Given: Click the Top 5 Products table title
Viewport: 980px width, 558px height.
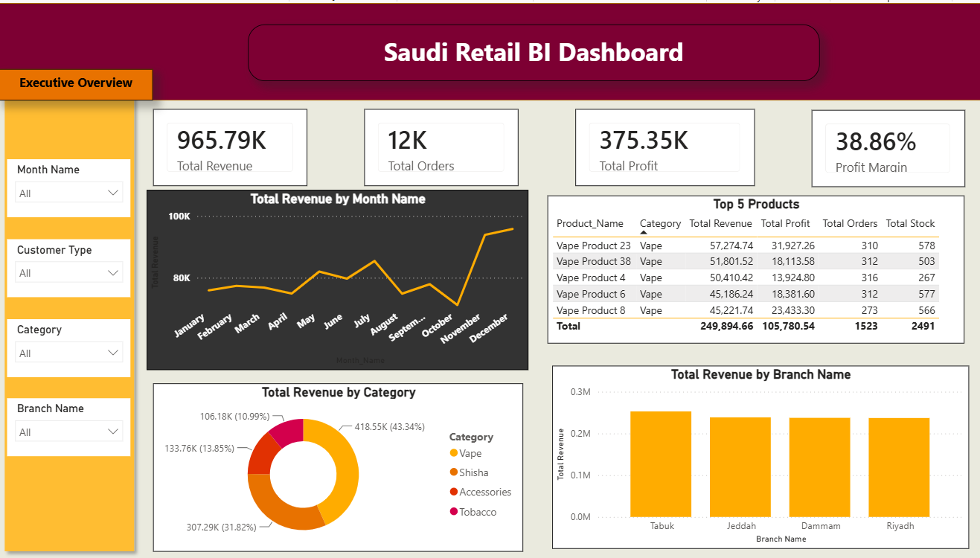Looking at the screenshot, I should tap(756, 204).
